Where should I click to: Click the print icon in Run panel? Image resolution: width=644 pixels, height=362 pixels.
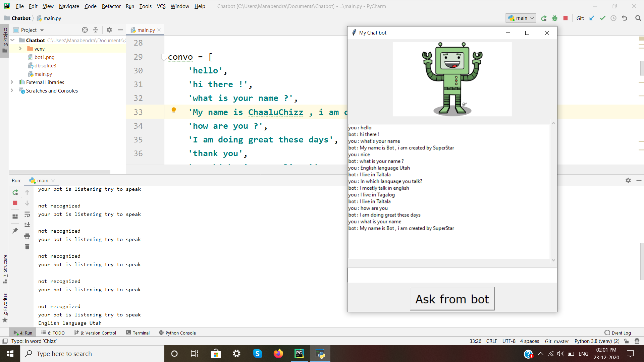[27, 236]
